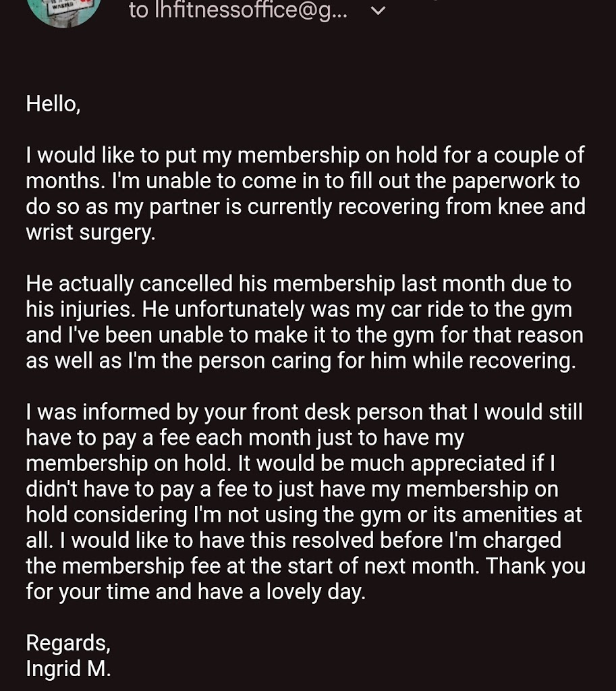Tap the line starting 'I would like to put my membership'
The width and height of the screenshot is (616, 691).
click(305, 155)
